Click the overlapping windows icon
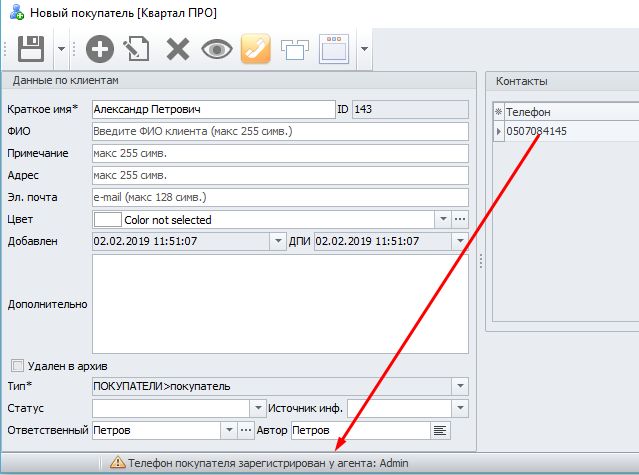This screenshot has height=475, width=639. pos(295,48)
